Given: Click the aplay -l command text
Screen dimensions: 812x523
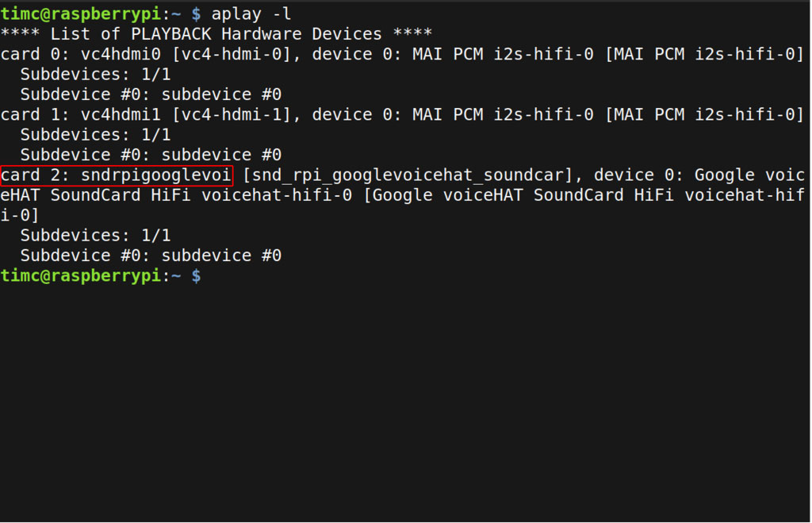Looking at the screenshot, I should click(x=251, y=13).
